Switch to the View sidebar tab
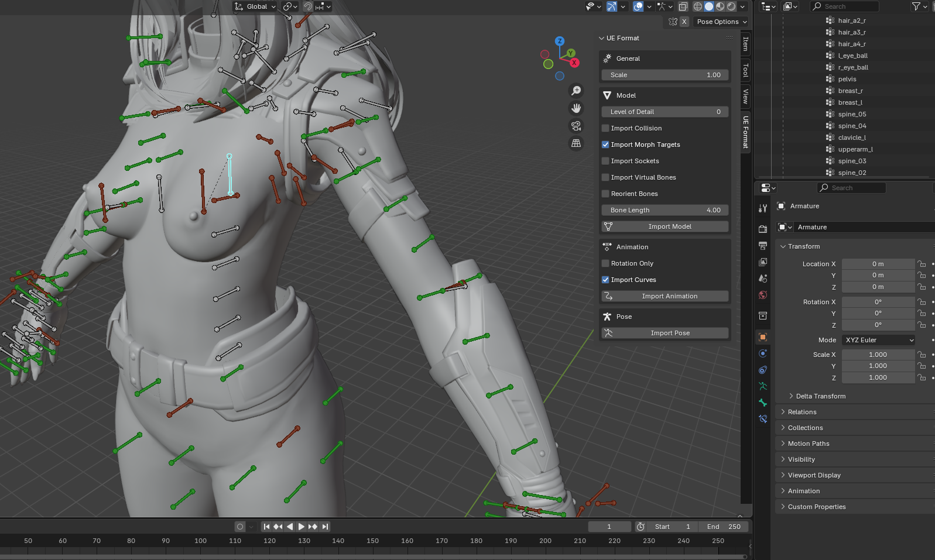The width and height of the screenshot is (935, 560). coord(745,96)
